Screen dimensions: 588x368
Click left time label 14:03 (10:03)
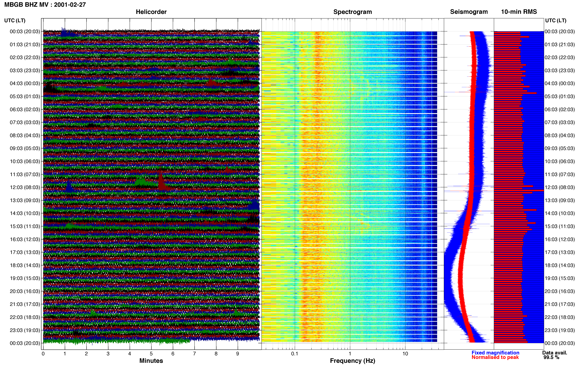(x=25, y=213)
